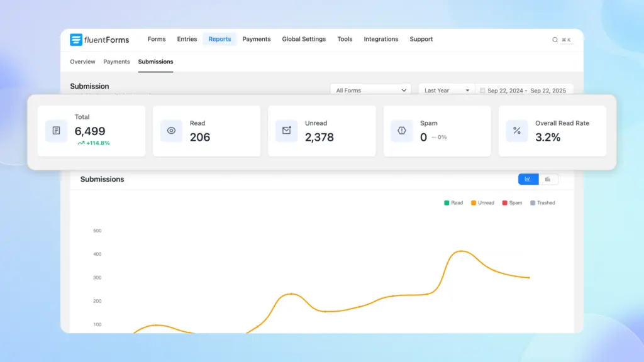Open the Entries menu
This screenshot has width=644, height=362.
(x=187, y=39)
